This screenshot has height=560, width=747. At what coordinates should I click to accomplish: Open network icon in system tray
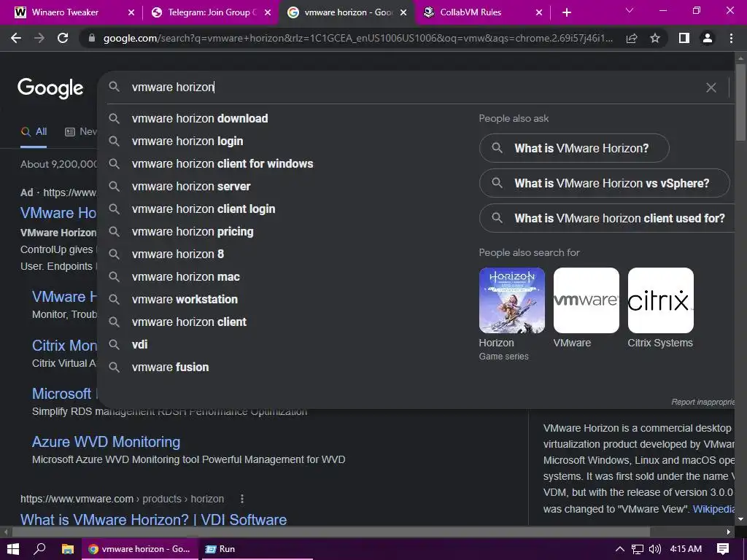(x=638, y=549)
